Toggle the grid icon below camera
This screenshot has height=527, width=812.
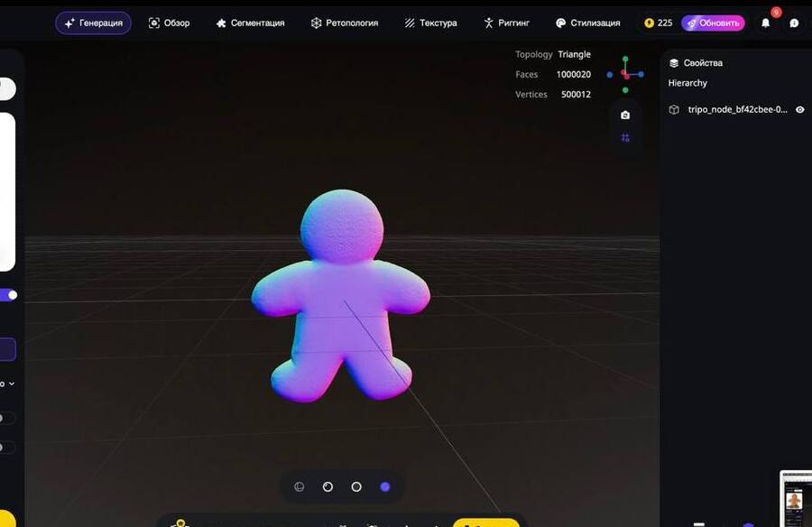click(625, 138)
